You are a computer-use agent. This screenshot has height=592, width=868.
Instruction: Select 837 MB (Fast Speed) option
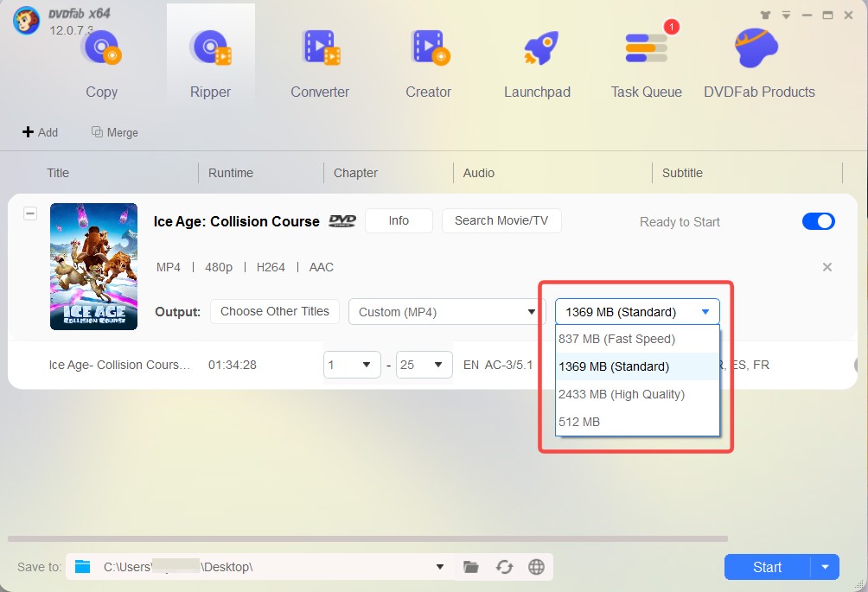click(x=616, y=339)
